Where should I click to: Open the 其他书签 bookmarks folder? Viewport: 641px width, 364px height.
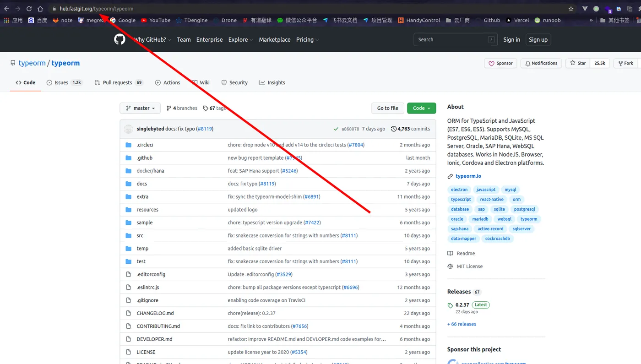[x=614, y=20]
